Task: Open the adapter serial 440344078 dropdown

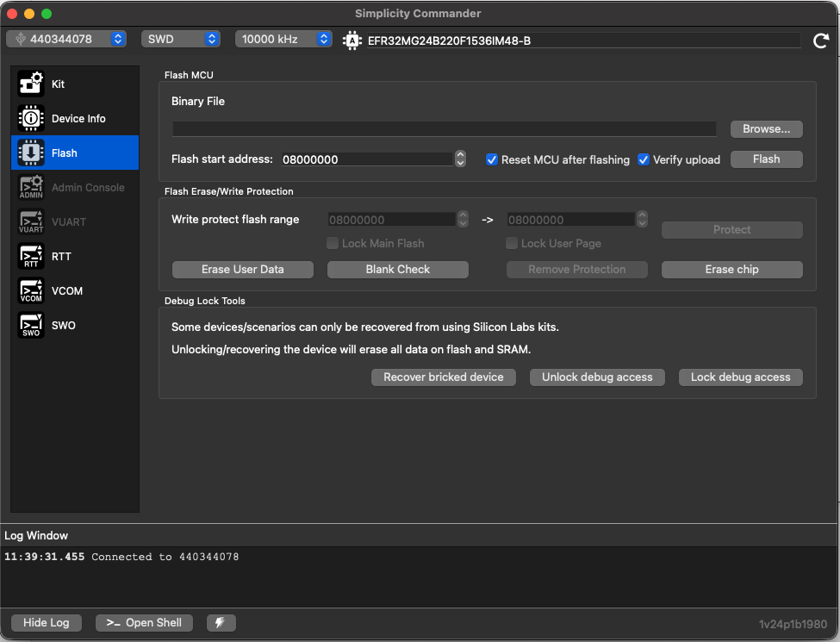Action: tap(66, 39)
